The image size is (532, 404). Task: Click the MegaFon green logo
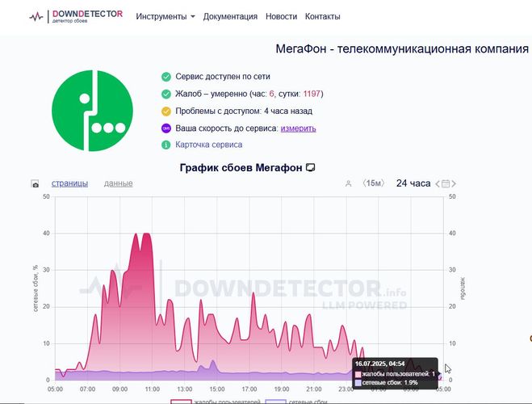[x=91, y=111]
